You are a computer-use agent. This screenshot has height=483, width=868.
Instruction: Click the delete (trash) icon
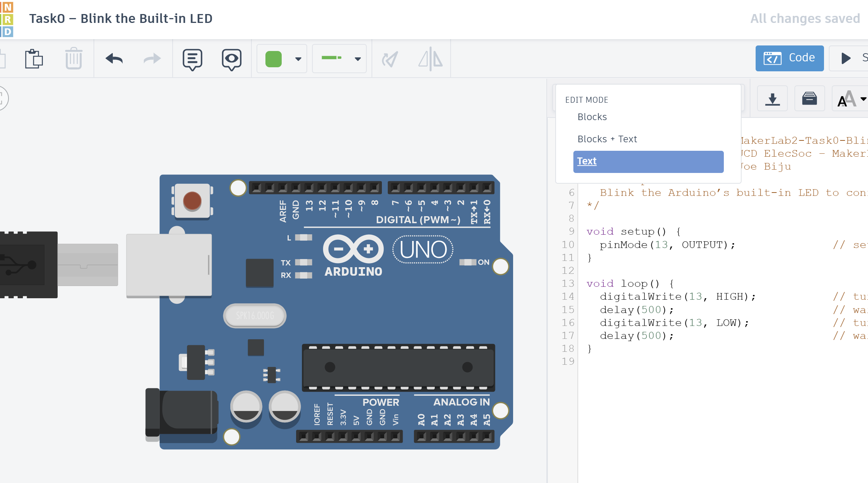73,58
